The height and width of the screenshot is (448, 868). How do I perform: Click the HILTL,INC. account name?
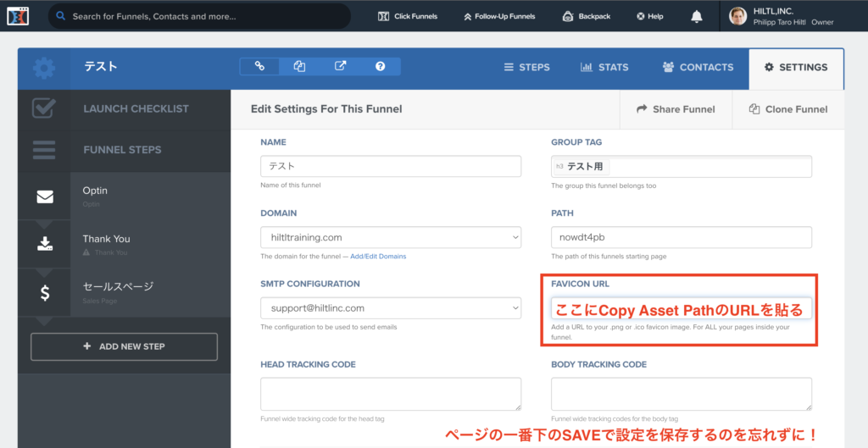tap(773, 11)
